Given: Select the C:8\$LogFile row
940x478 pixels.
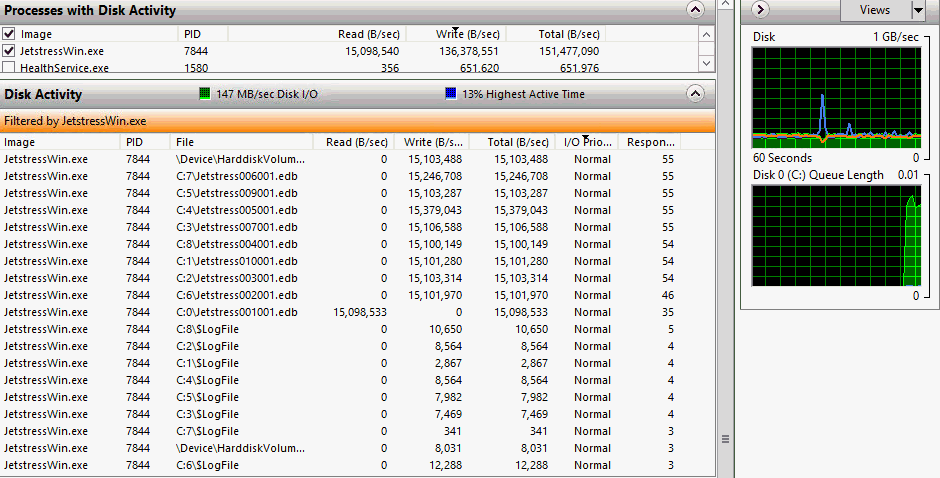Looking at the screenshot, I should tap(358, 329).
